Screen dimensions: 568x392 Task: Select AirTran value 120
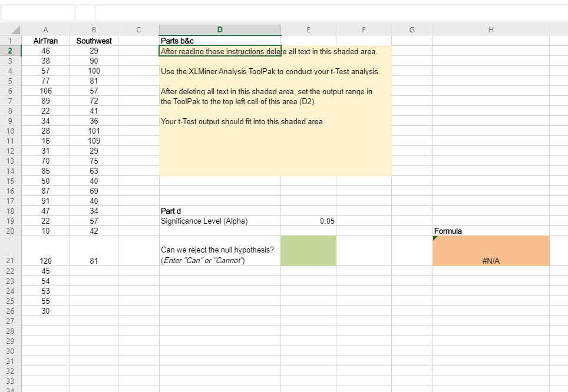45,251
